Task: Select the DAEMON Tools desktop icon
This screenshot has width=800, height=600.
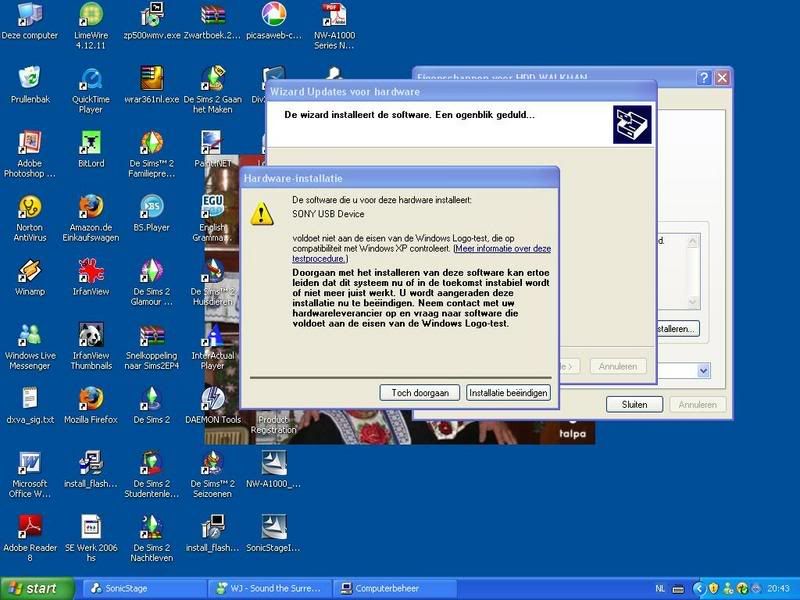Action: 212,406
